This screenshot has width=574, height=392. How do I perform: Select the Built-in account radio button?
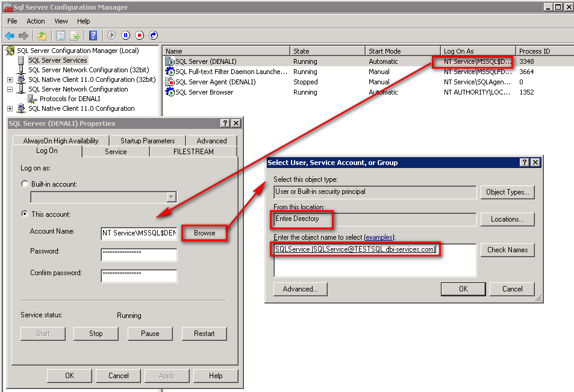pyautogui.click(x=25, y=184)
